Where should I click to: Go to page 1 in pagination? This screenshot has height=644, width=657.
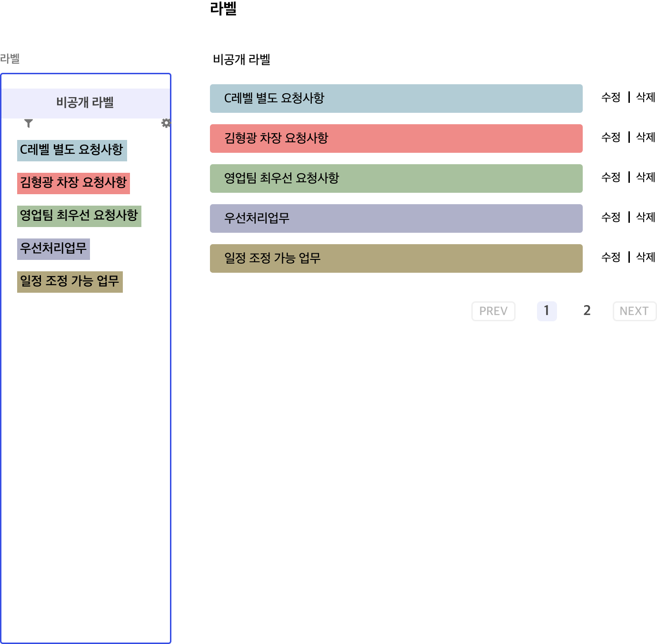[547, 311]
